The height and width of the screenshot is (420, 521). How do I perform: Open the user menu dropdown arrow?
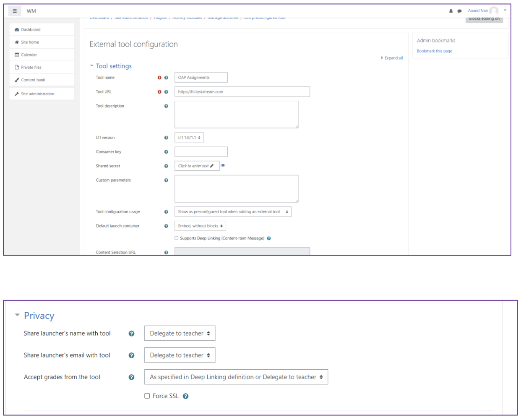pyautogui.click(x=505, y=10)
